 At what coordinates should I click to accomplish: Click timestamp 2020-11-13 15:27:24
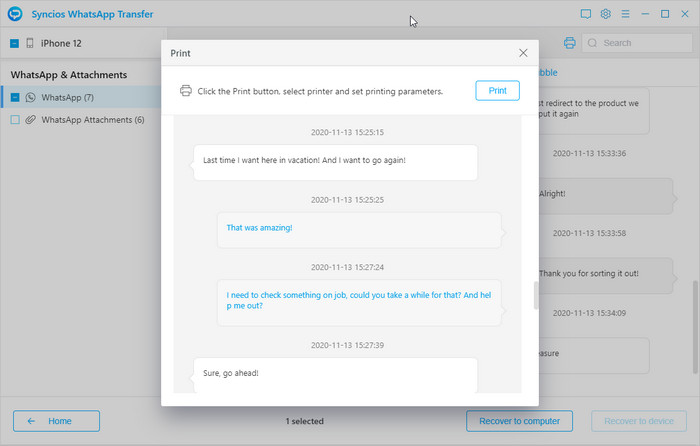(347, 267)
